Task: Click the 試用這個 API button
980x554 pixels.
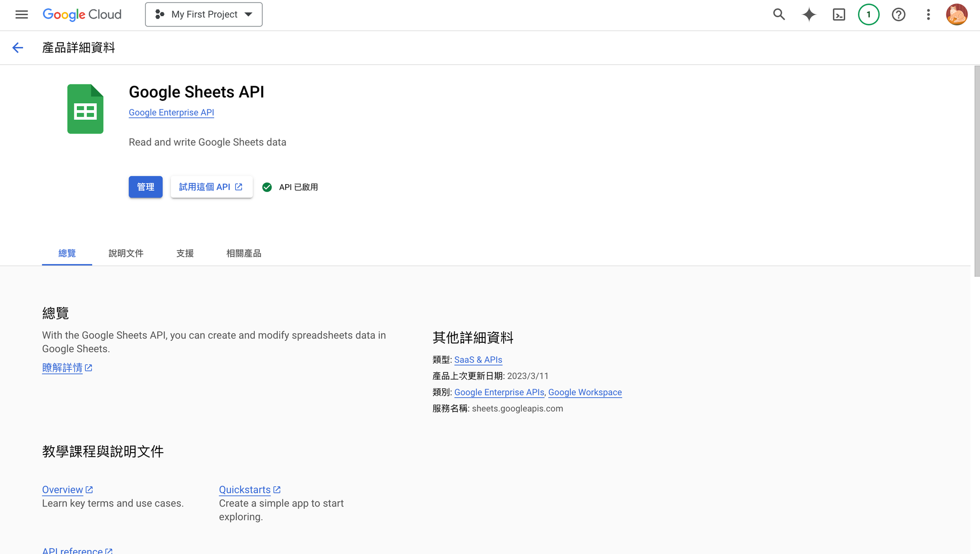Action: click(x=211, y=187)
